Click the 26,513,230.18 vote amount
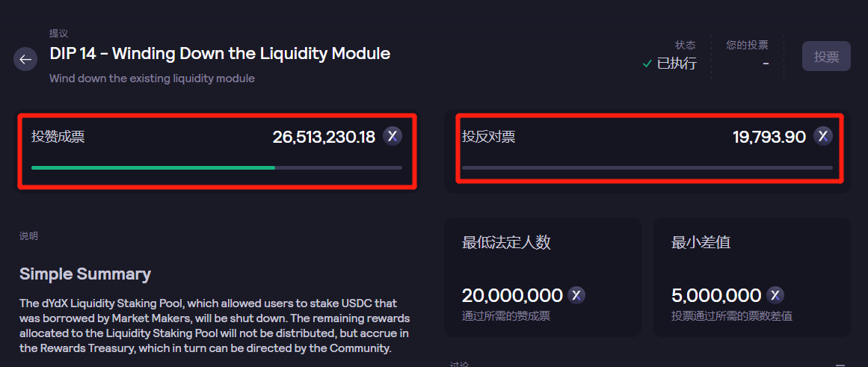The height and width of the screenshot is (367, 868). pos(324,137)
